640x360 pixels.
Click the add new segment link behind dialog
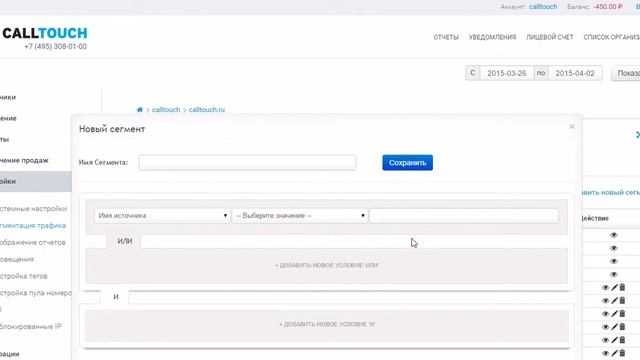pos(611,192)
